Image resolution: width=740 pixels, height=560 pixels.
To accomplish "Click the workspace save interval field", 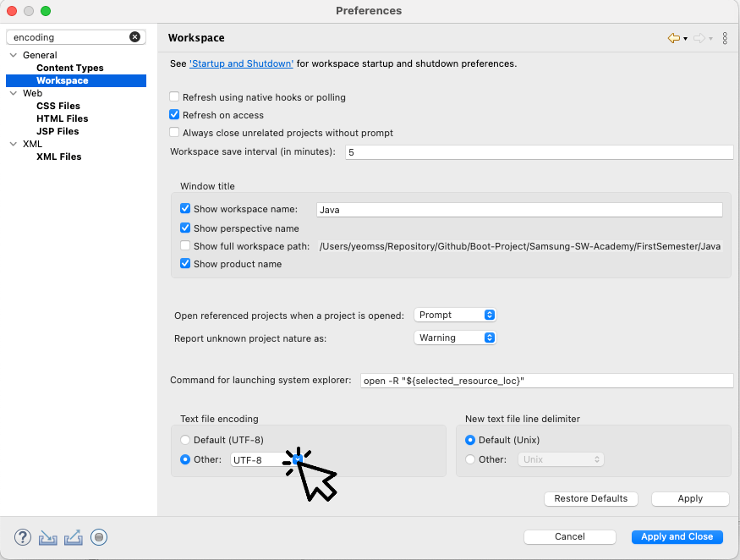I will click(x=540, y=152).
